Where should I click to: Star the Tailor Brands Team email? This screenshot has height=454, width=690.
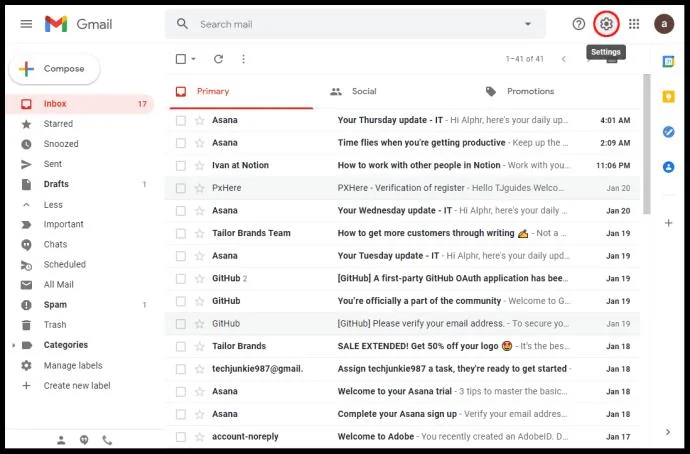200,233
